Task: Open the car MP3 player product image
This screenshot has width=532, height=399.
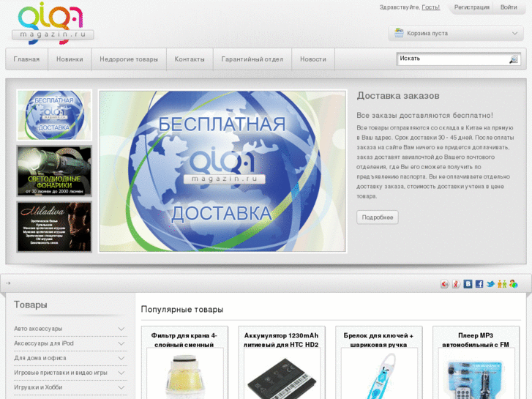Action: pyautogui.click(x=476, y=373)
